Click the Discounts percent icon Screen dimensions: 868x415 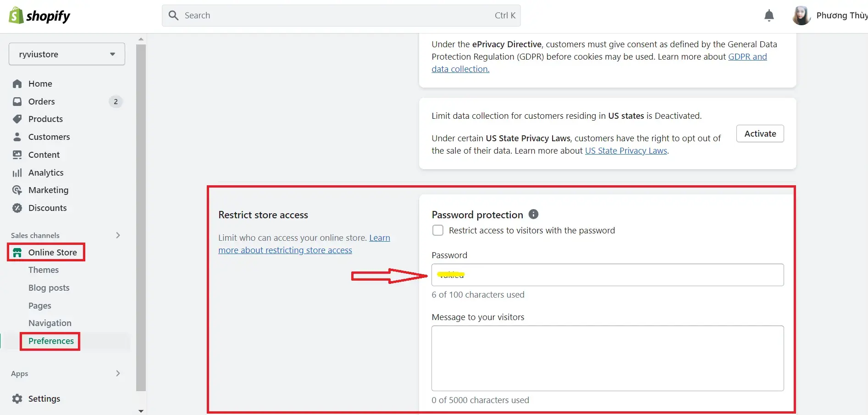17,208
